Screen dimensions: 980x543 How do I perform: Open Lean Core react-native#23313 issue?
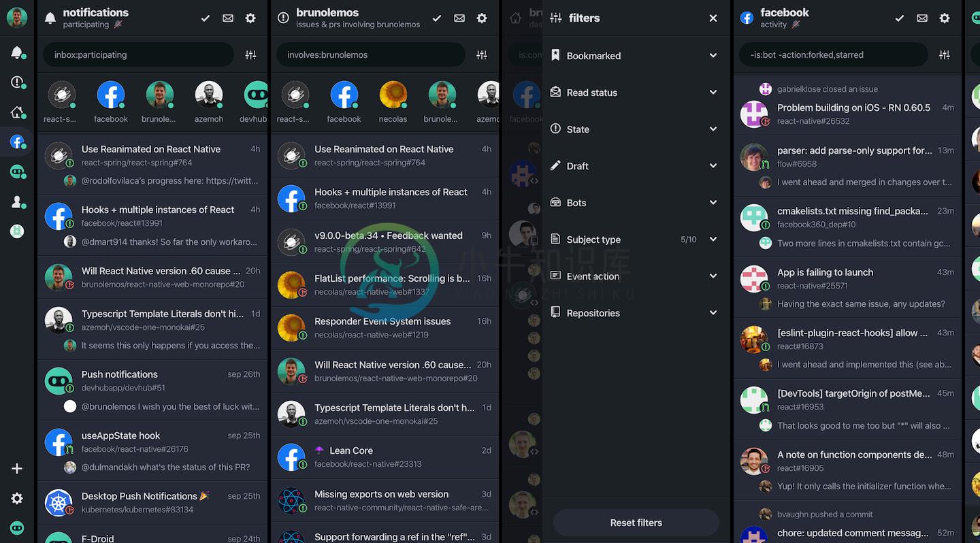click(385, 457)
